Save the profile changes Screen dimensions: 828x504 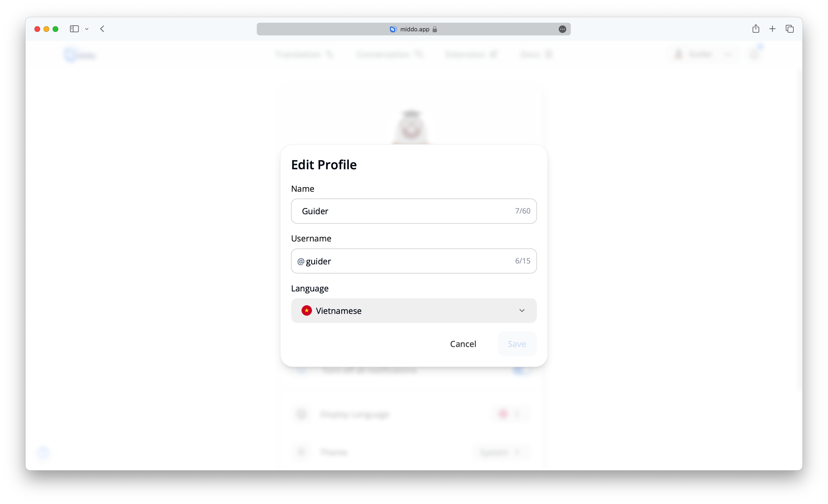pyautogui.click(x=517, y=344)
